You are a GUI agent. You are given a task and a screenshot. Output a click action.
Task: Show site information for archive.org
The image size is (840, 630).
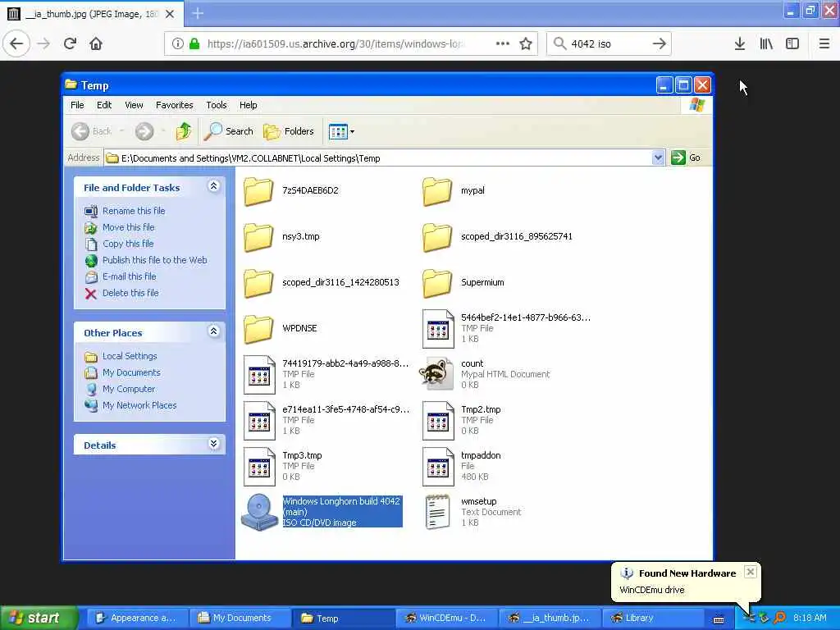tap(177, 43)
